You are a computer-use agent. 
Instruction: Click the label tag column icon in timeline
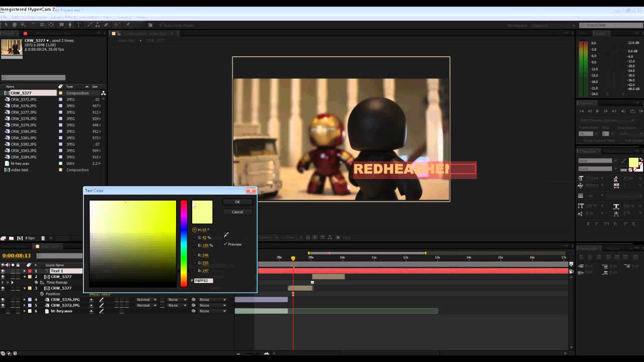click(29, 265)
